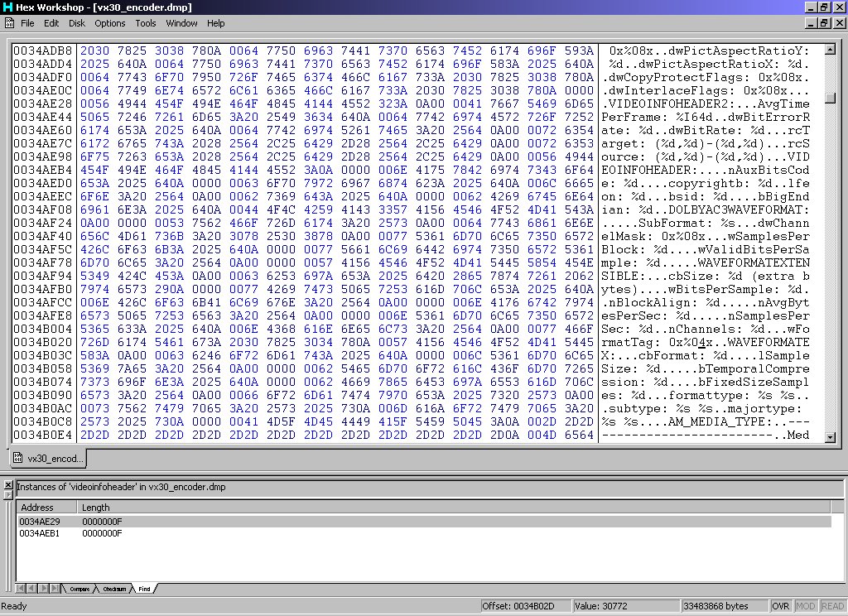Viewport: 848px width, 616px height.
Task: Switch to the Checksum results tab
Action: [114, 589]
